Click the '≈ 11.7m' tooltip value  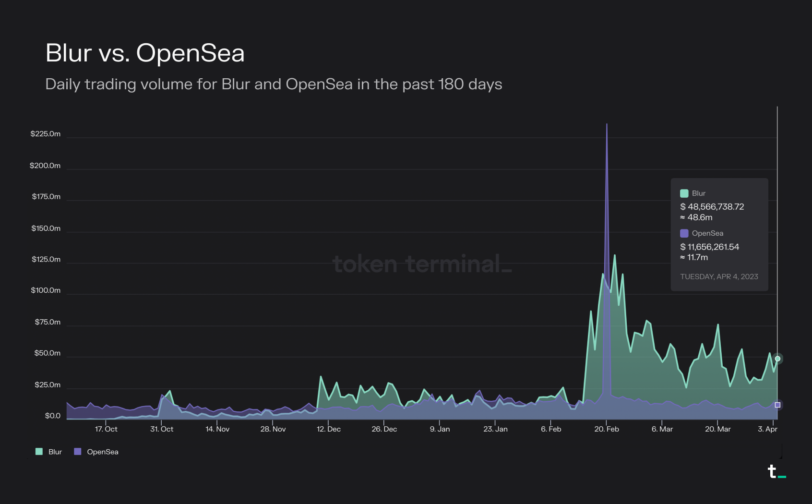pyautogui.click(x=694, y=257)
